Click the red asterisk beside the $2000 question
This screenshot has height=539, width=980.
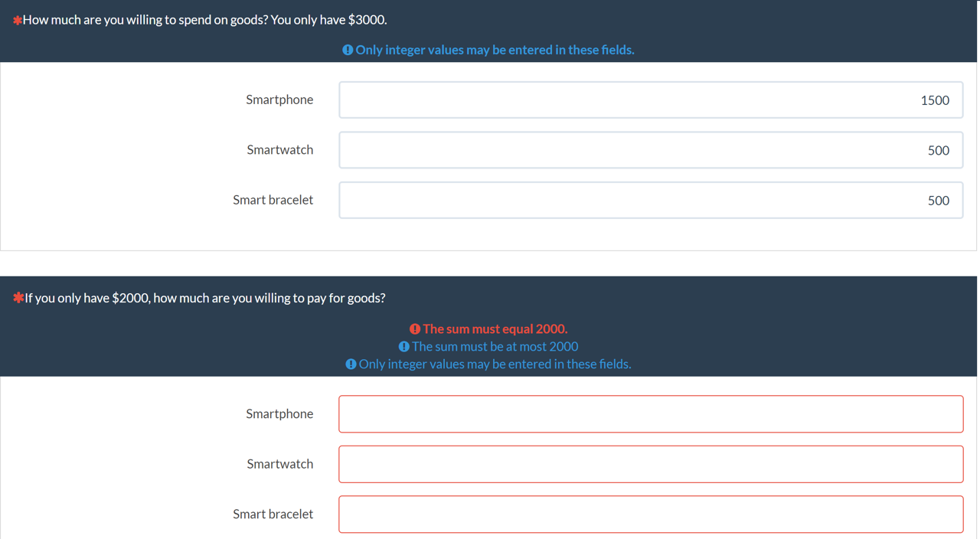pos(18,298)
